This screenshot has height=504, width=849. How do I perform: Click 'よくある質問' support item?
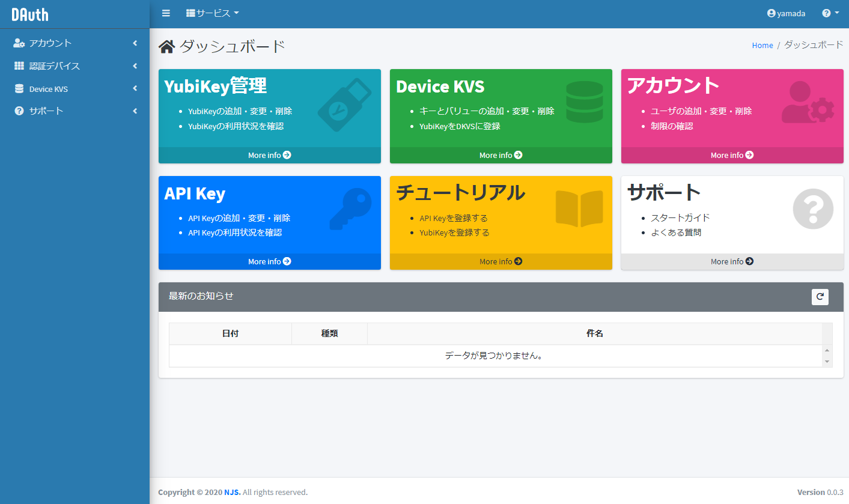pos(676,232)
